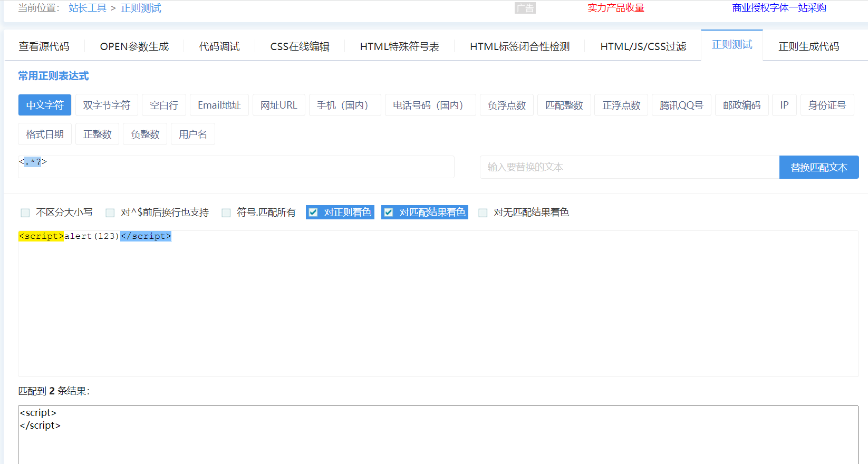Toggle the 不区分大小写 checkbox
Image resolution: width=868 pixels, height=464 pixels.
point(25,212)
